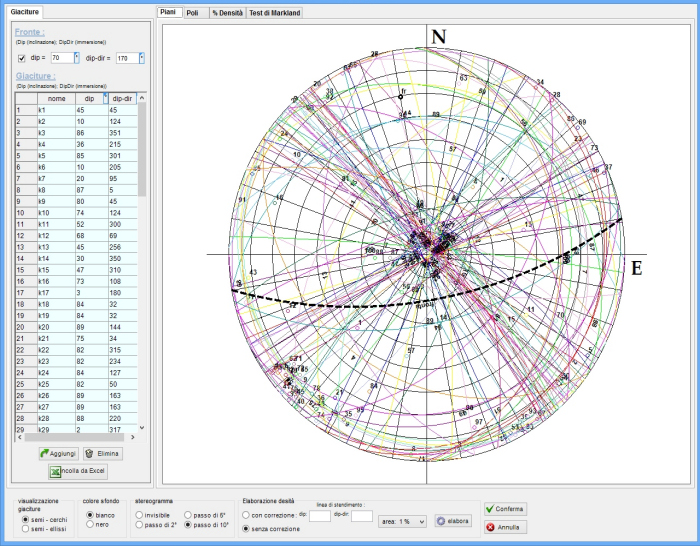Open the area 1 % dropdown
Viewport: 700px width, 546px height.
click(402, 521)
